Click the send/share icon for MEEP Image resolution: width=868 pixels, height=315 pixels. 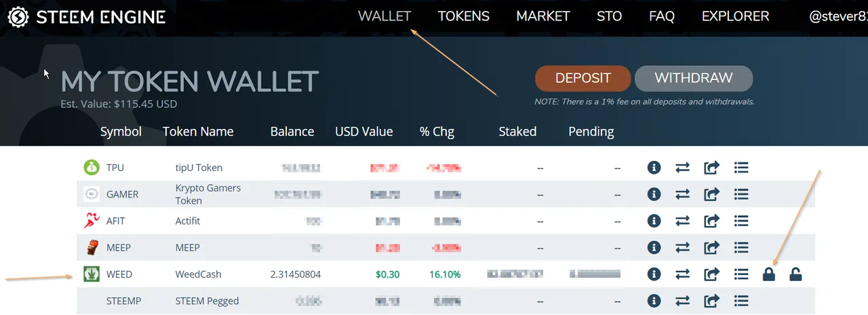(712, 247)
